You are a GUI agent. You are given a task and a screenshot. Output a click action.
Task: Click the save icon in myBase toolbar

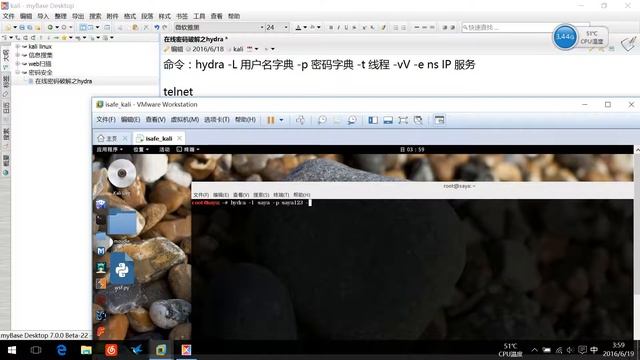(x=22, y=27)
